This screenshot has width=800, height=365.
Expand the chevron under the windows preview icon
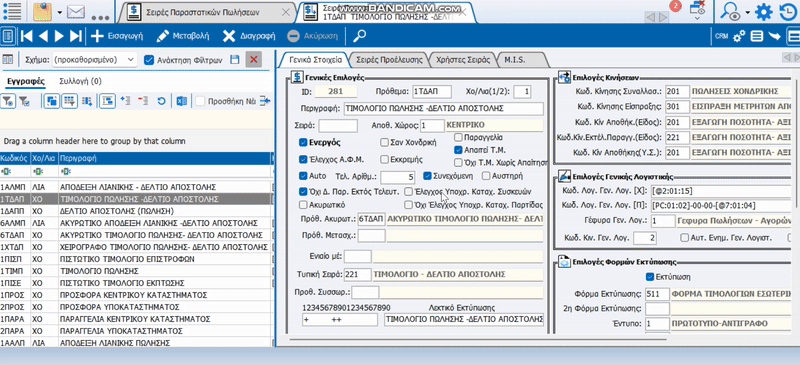coord(697,19)
